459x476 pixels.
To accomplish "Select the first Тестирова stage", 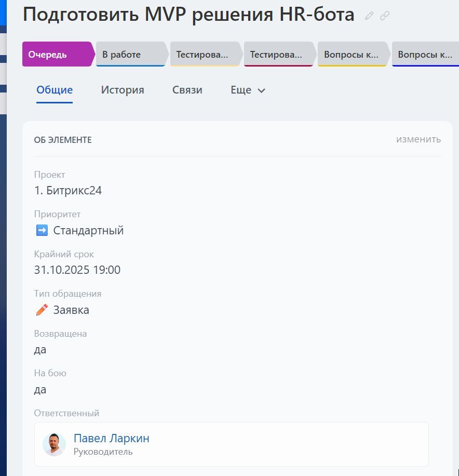I will (x=204, y=54).
